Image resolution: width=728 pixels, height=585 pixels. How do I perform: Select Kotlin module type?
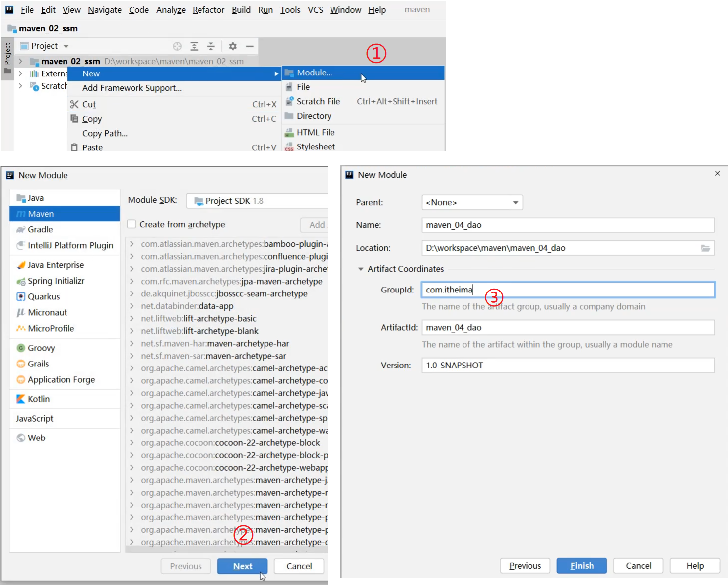[65, 399]
